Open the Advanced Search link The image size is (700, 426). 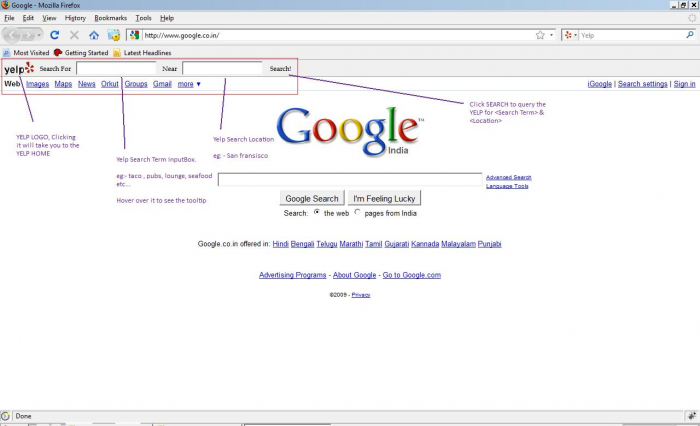[508, 177]
